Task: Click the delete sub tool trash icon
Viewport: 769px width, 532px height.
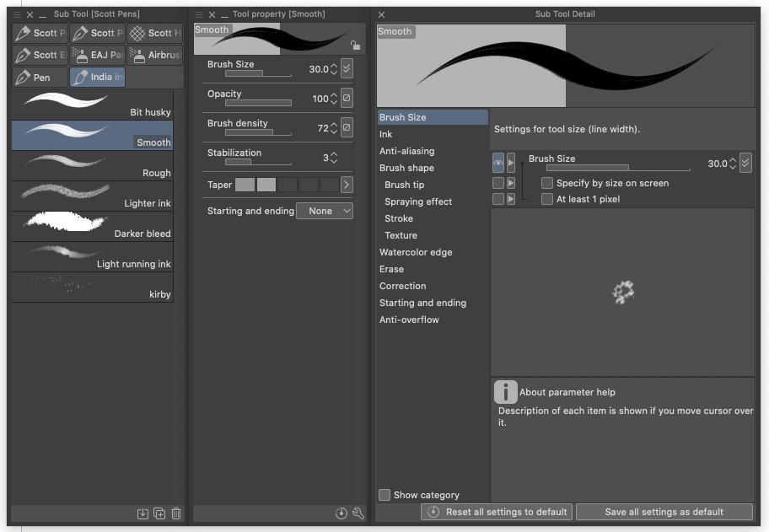Action: pos(176,513)
